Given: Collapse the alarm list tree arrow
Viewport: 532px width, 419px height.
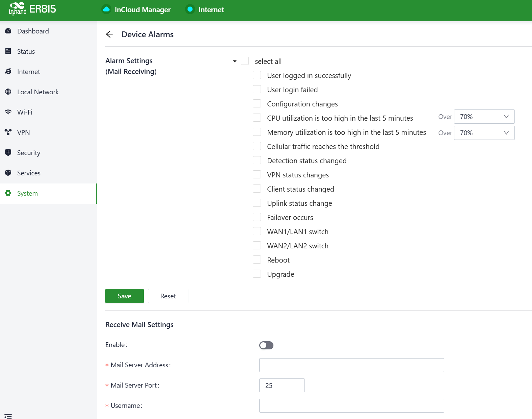Looking at the screenshot, I should (x=235, y=61).
